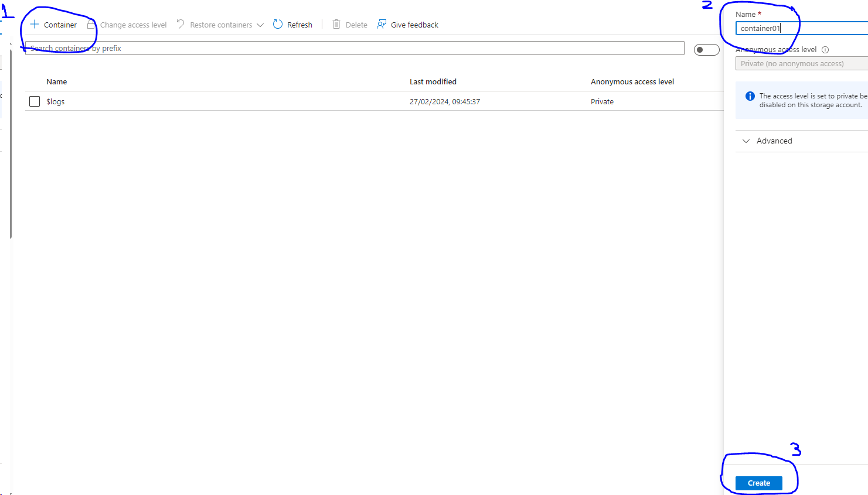Click the Give feedback icon
The height and width of the screenshot is (495, 868).
pyautogui.click(x=383, y=24)
